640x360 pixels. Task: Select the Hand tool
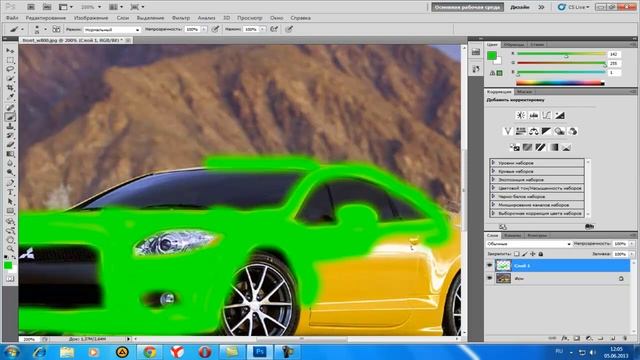tap(10, 240)
